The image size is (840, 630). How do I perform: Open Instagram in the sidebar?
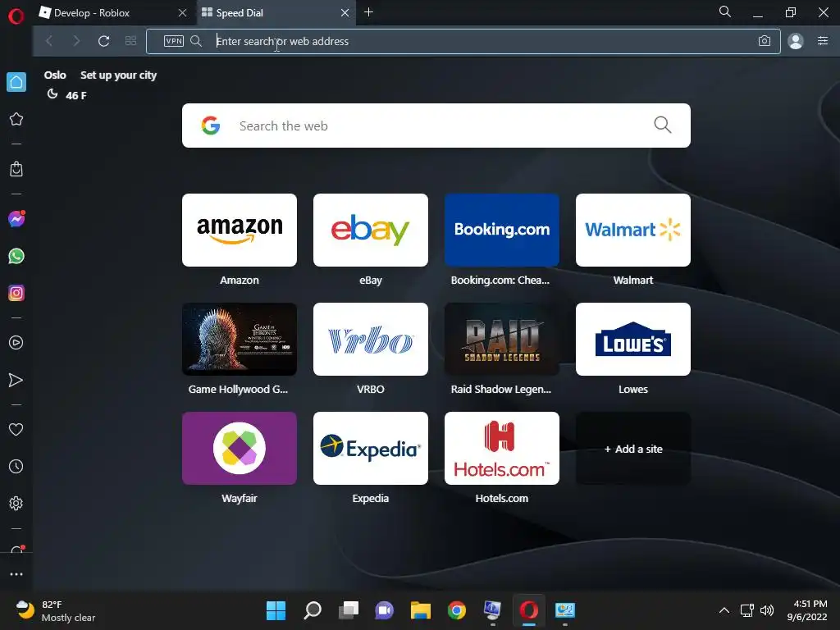pos(16,293)
